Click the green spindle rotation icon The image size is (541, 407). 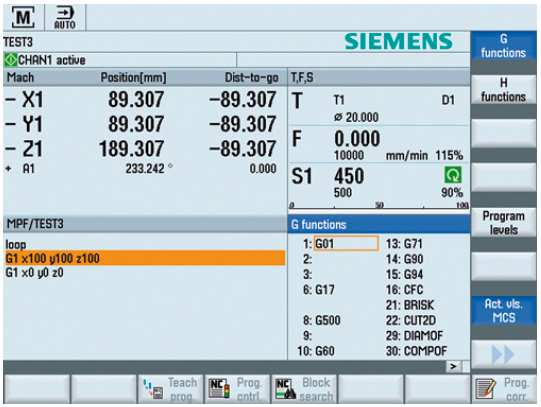(453, 175)
